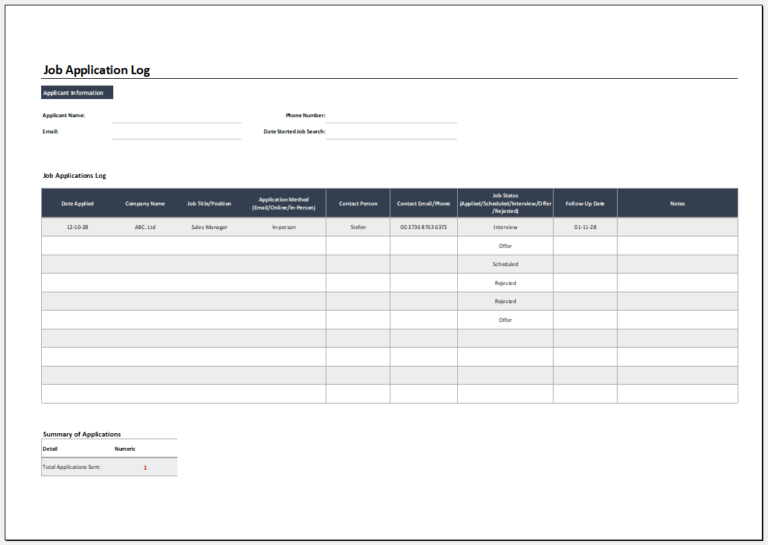Click the Contact Email/Phone column header
This screenshot has width=768, height=545.
[x=424, y=204]
